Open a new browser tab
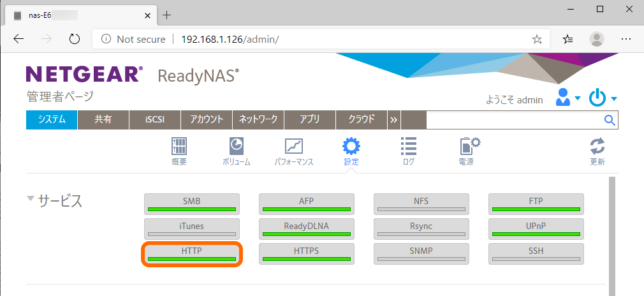Screen dimensions: 644x296 [x=166, y=15]
